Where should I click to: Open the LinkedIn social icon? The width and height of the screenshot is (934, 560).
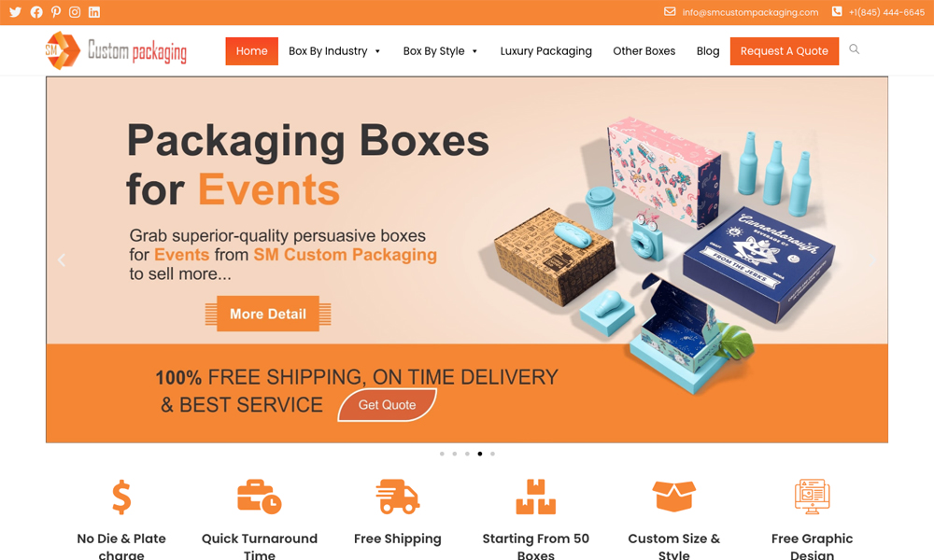click(x=94, y=12)
